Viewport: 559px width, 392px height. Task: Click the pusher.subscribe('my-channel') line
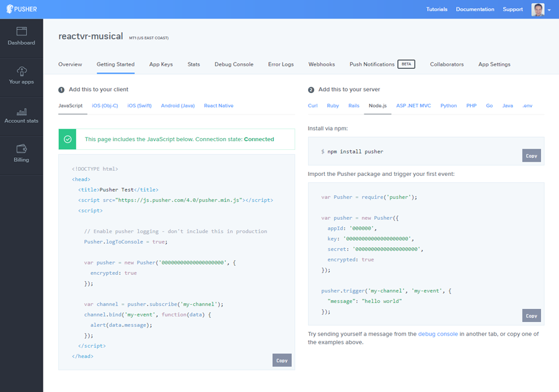[154, 304]
